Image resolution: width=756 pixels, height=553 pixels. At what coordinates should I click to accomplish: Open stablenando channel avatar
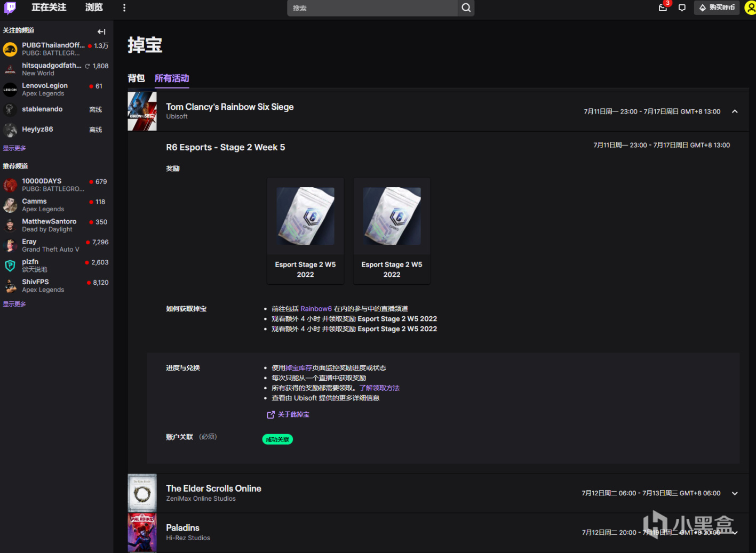(x=10, y=109)
